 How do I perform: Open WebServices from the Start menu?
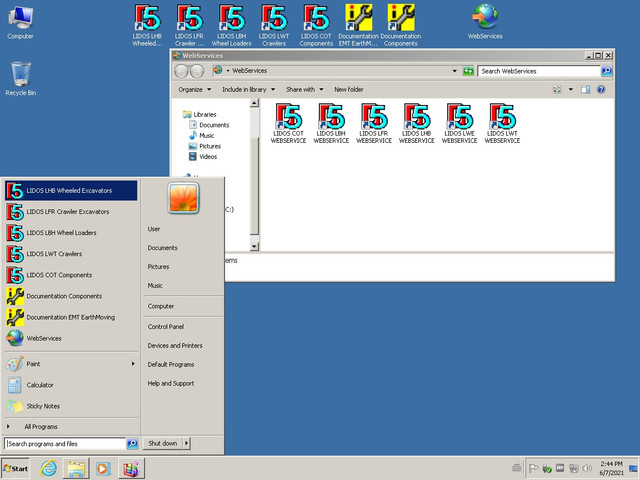click(x=71, y=338)
